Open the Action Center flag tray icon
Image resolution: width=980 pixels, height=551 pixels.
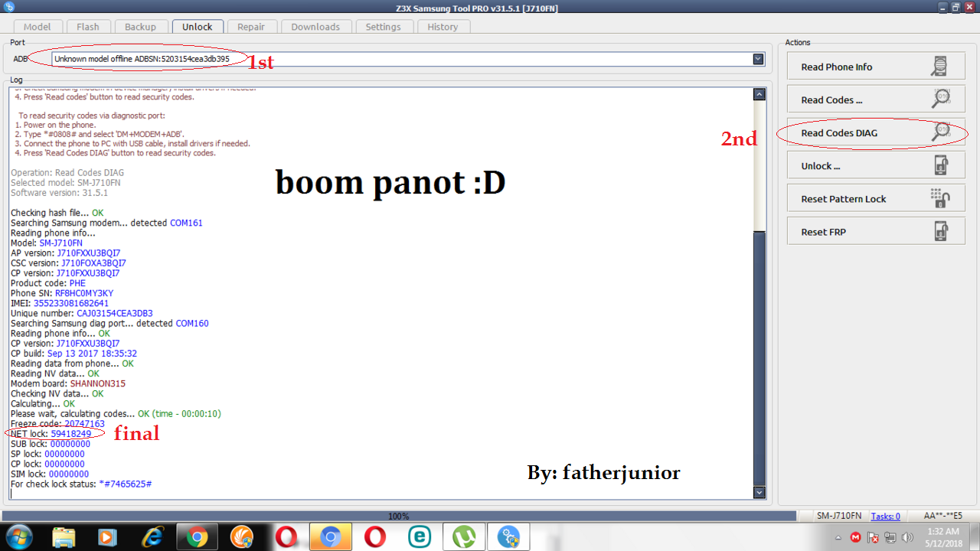[x=874, y=537]
